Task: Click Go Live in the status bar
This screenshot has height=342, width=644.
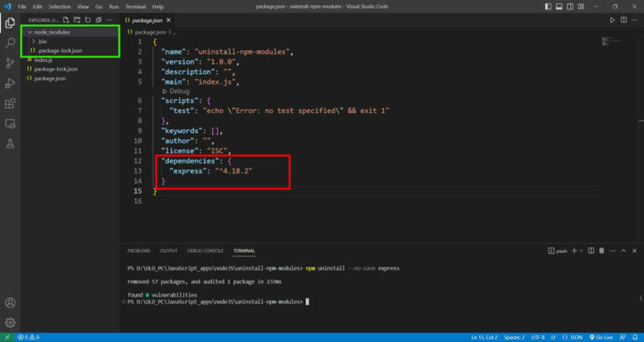Action: [602, 337]
